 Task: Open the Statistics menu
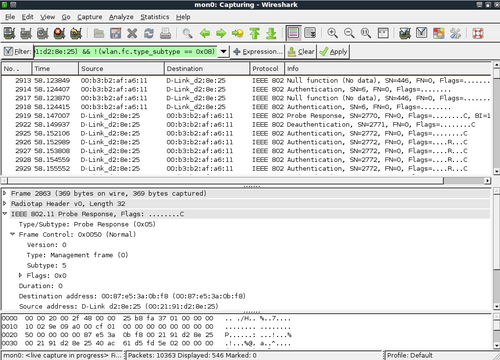pos(155,17)
